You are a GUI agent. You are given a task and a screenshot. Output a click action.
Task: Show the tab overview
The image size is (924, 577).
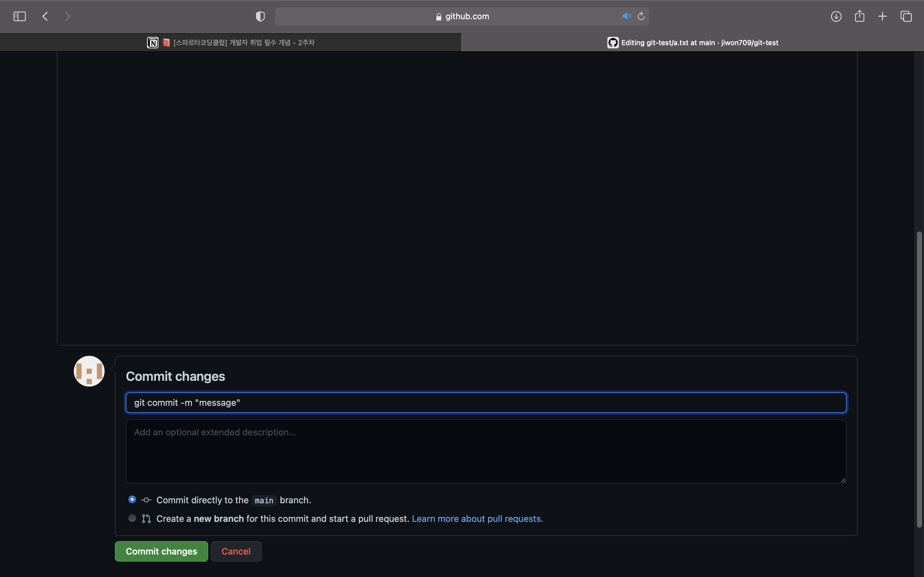pyautogui.click(x=906, y=16)
